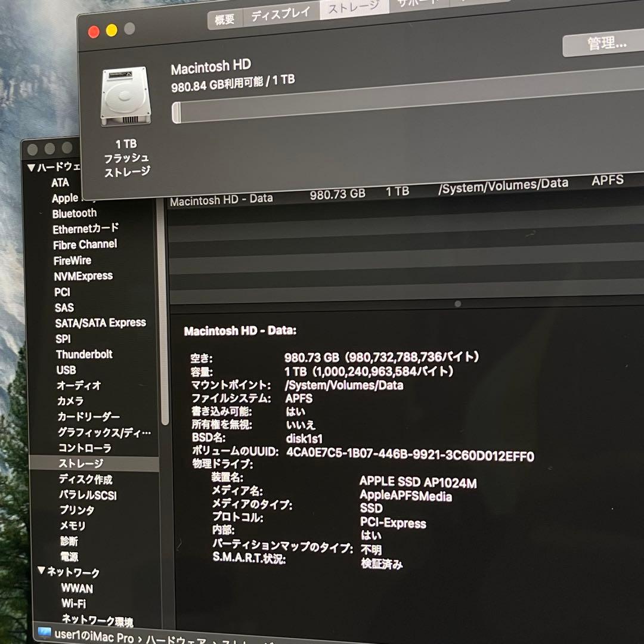Click the 980.73 GB cell in table

(x=338, y=194)
